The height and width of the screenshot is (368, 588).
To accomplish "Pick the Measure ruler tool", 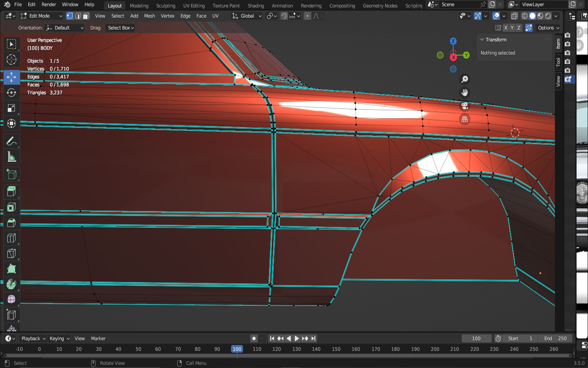I will tap(11, 157).
